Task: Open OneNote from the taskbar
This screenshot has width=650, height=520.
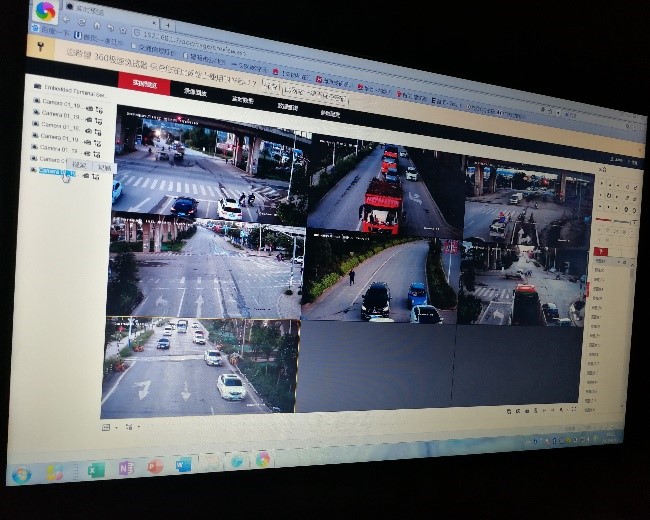Action: tap(126, 468)
